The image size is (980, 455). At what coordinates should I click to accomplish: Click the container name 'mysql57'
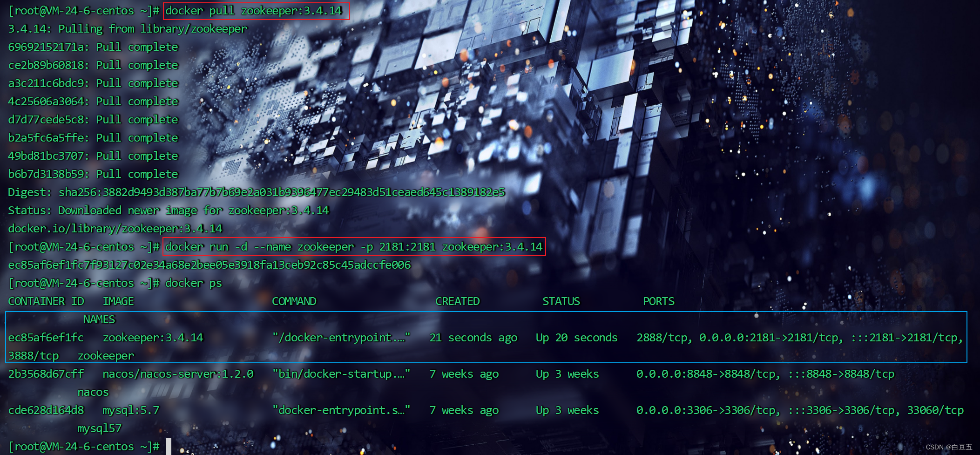[x=99, y=428]
